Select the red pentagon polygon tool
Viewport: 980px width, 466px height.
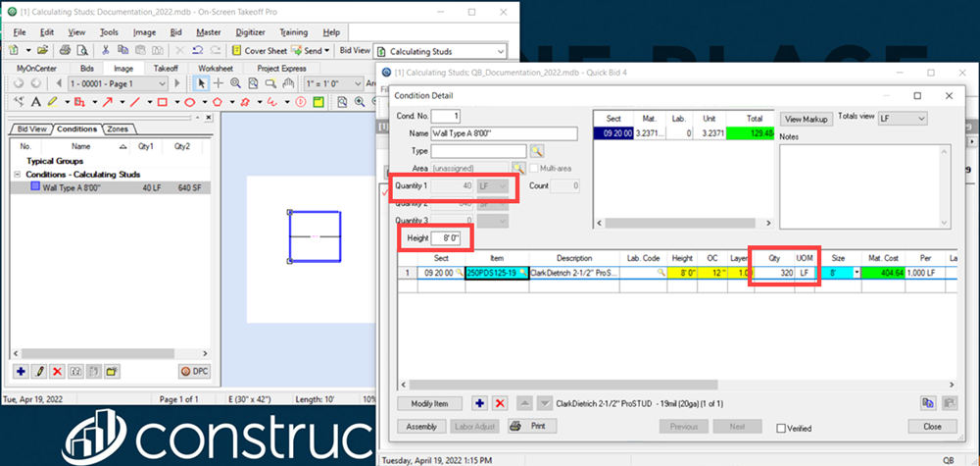[x=217, y=102]
